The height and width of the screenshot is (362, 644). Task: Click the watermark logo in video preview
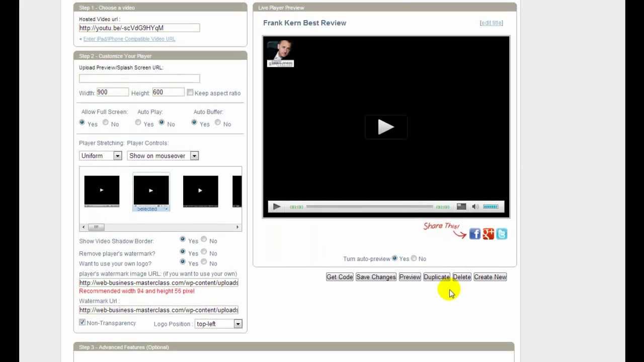(x=280, y=54)
